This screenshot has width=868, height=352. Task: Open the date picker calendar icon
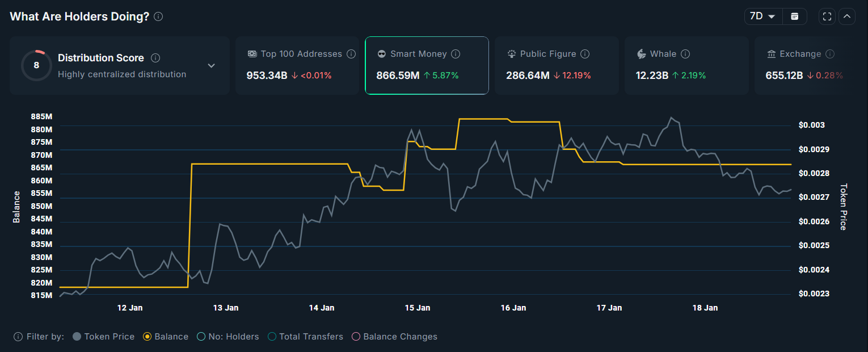pos(794,16)
